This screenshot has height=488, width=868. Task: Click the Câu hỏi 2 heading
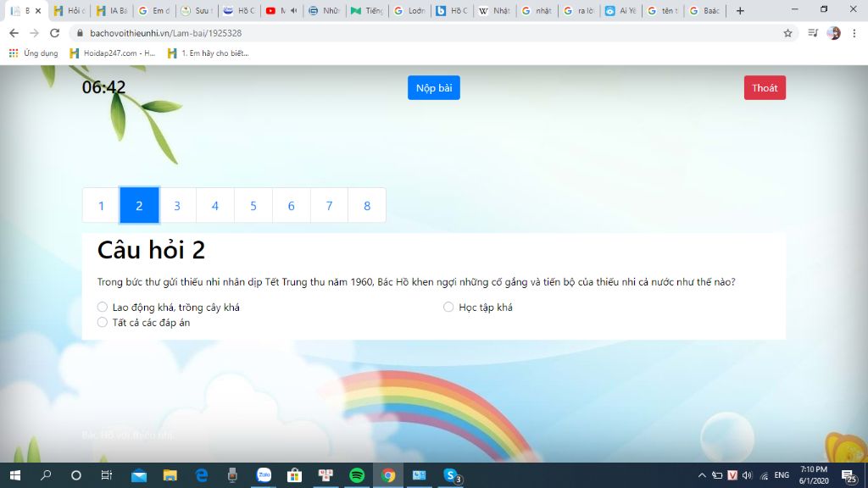[x=151, y=250]
